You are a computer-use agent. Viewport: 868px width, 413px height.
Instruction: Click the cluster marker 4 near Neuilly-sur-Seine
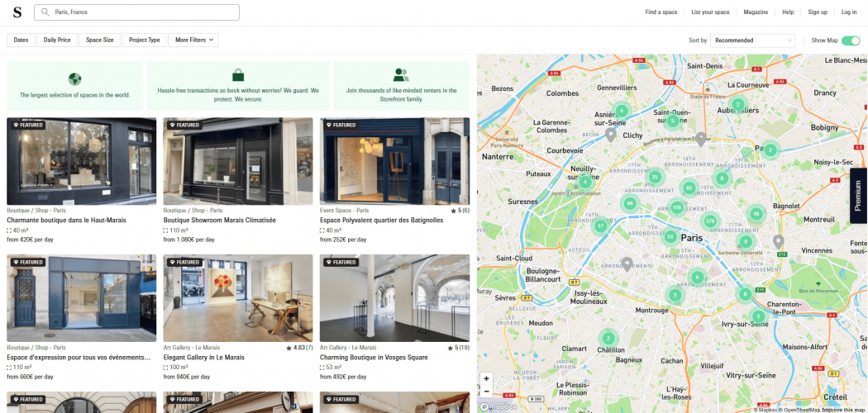(x=584, y=182)
